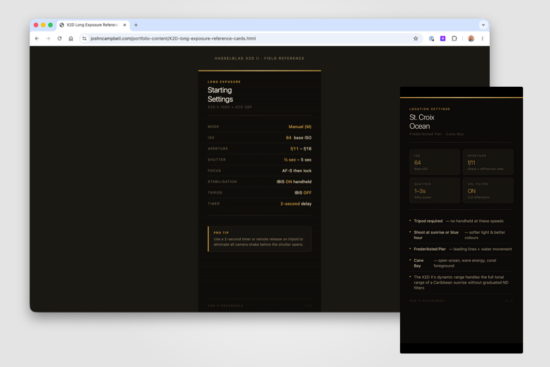Open the first extension icon next to the bookmark star
550x367 pixels.
[x=431, y=39]
